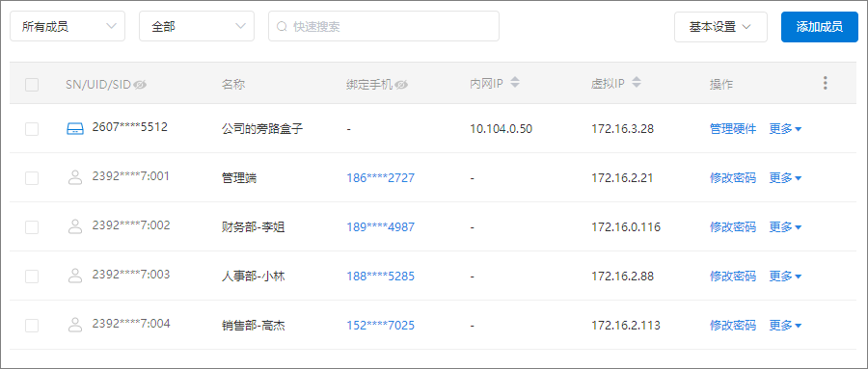Expand the 全部 filter dropdown
868x369 pixels.
197,26
